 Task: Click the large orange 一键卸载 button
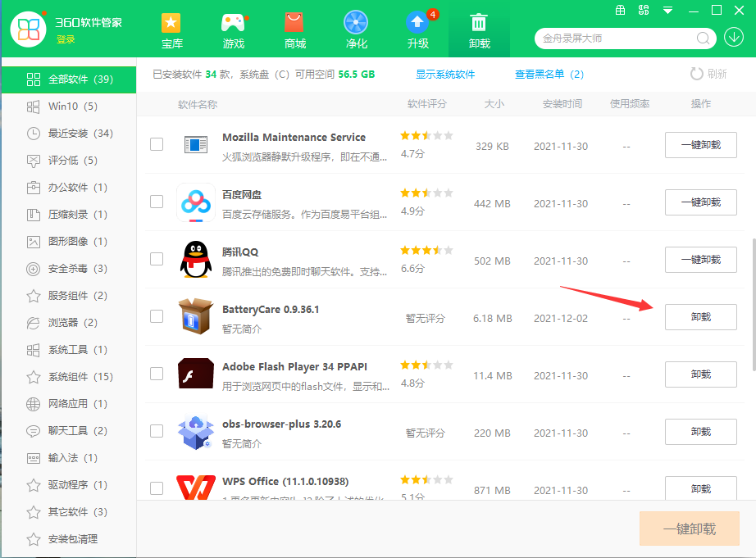tap(690, 529)
